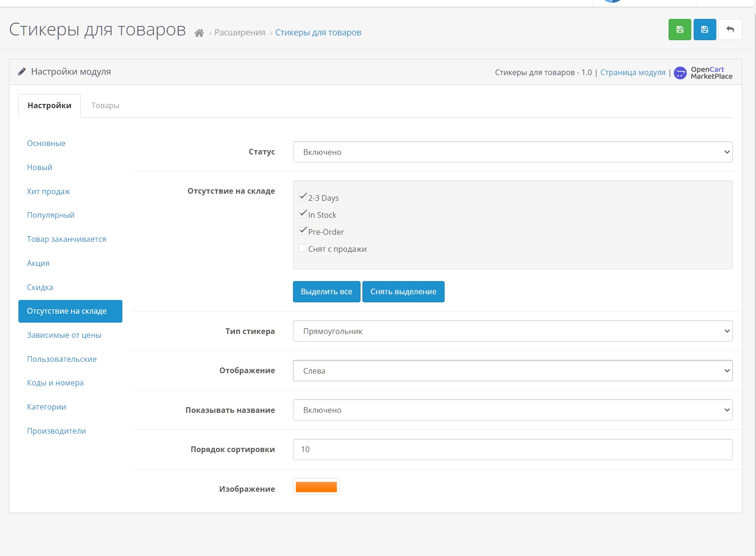This screenshot has height=556, width=756.
Task: Switch to the Товары tab
Action: coord(105,106)
